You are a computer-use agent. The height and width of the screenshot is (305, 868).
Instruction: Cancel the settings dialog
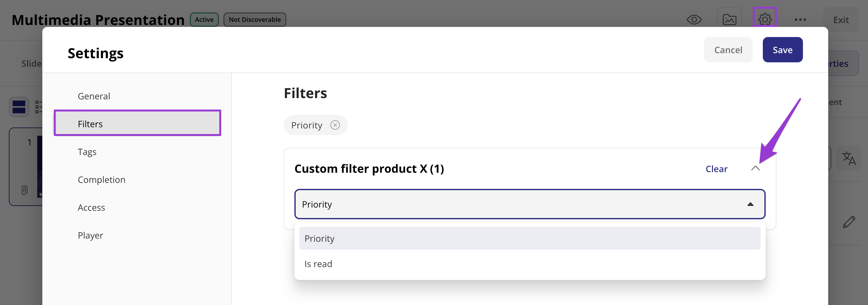click(x=728, y=50)
